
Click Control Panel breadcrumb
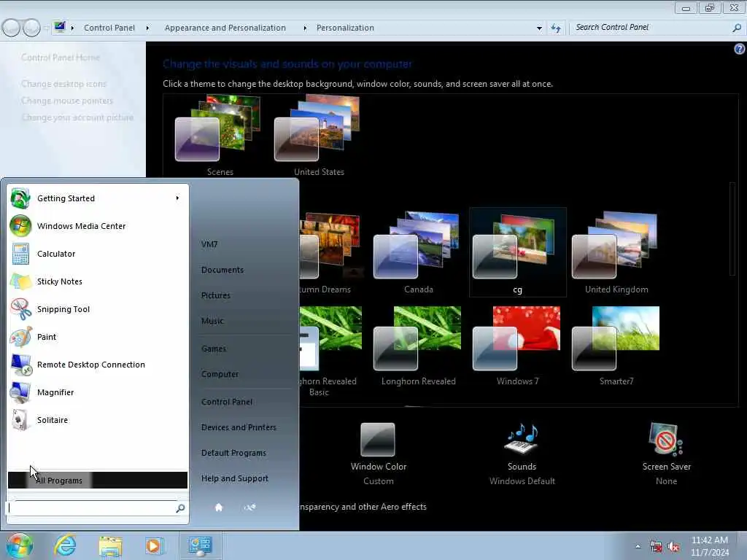pyautogui.click(x=109, y=28)
